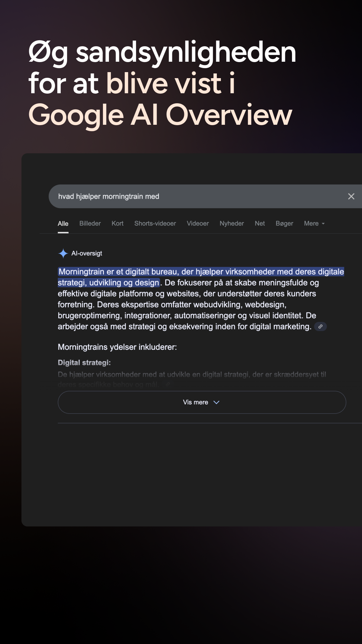
Task: Switch to the Billeder tab
Action: [90, 224]
